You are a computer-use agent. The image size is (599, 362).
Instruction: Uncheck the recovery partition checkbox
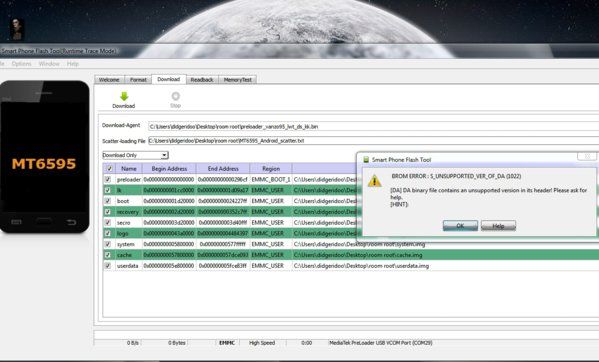click(x=108, y=212)
